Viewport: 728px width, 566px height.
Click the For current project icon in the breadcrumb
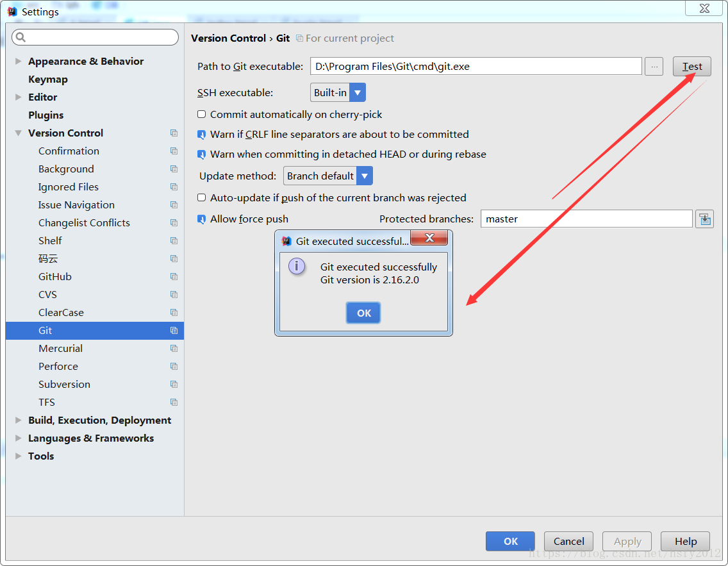click(299, 38)
